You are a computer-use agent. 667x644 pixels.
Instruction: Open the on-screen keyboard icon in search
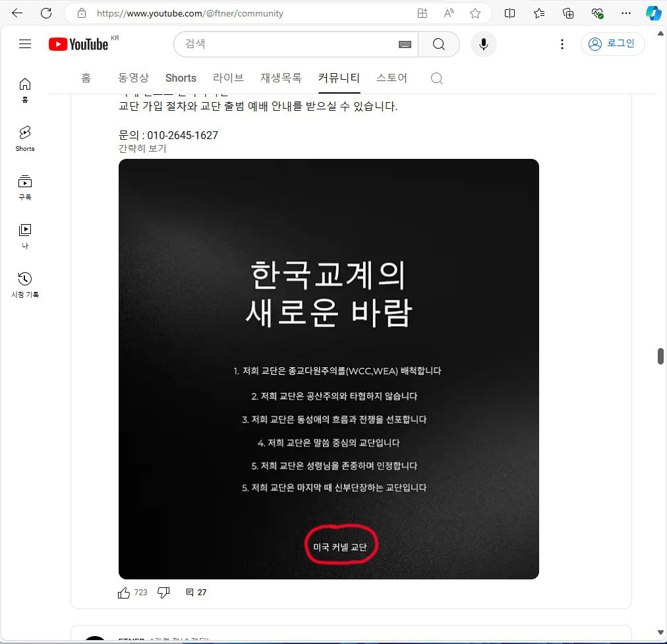405,44
